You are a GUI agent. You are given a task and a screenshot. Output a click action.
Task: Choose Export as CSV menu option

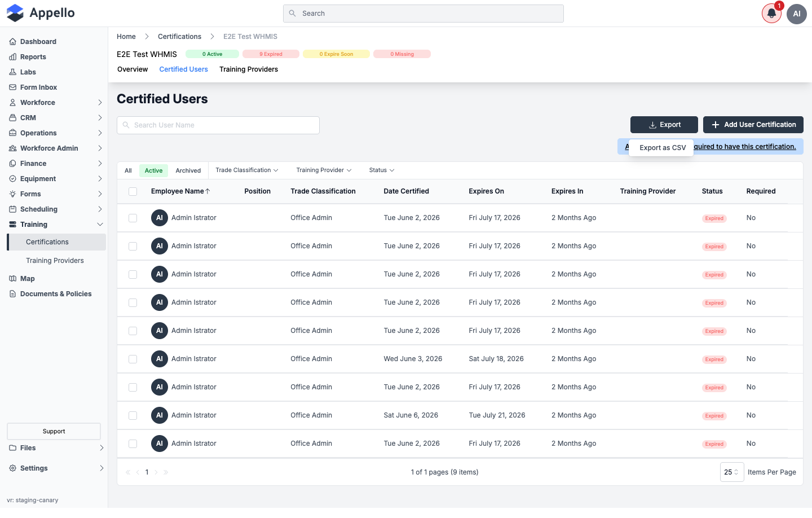tap(663, 148)
